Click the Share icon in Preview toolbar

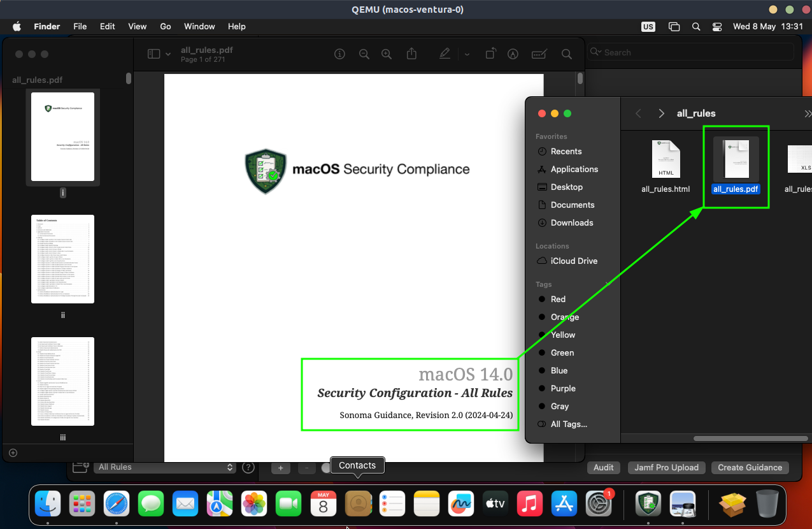[x=411, y=54]
